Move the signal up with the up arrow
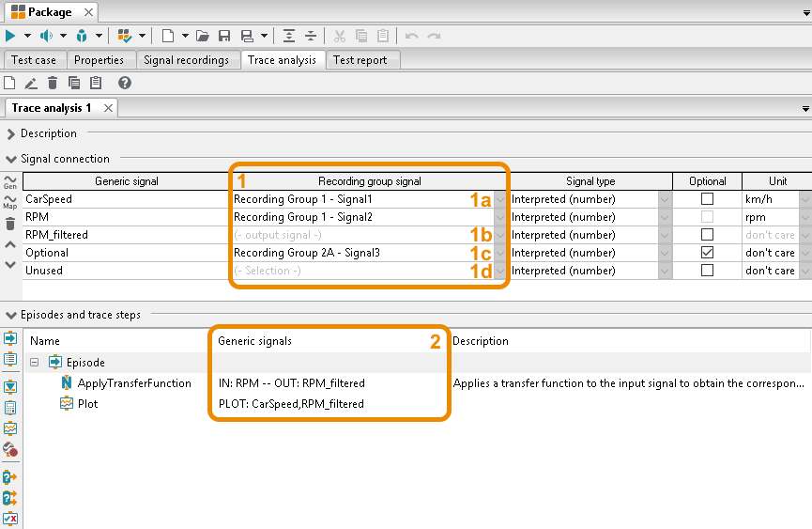This screenshot has height=529, width=812. pos(9,244)
